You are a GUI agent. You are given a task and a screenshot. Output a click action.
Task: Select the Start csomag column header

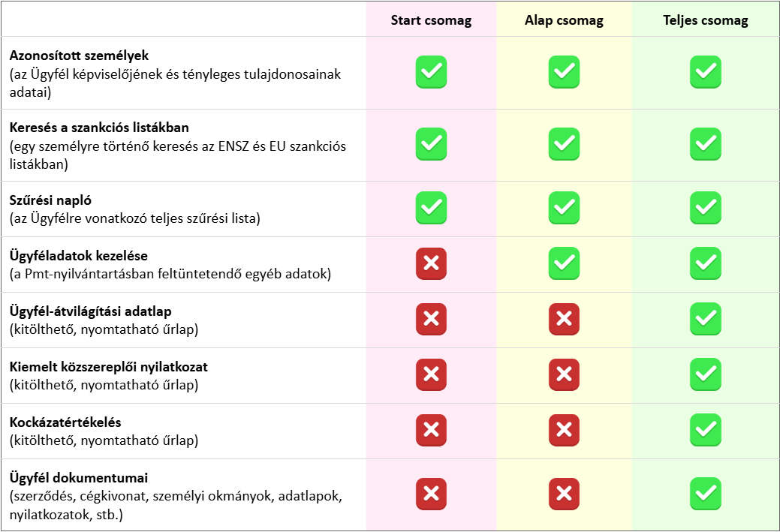click(x=431, y=20)
